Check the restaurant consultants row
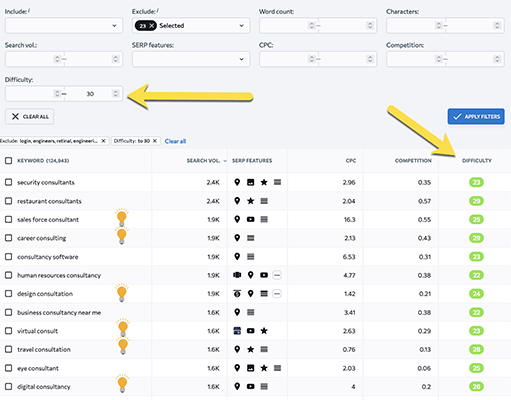511x400 pixels. tap(9, 201)
